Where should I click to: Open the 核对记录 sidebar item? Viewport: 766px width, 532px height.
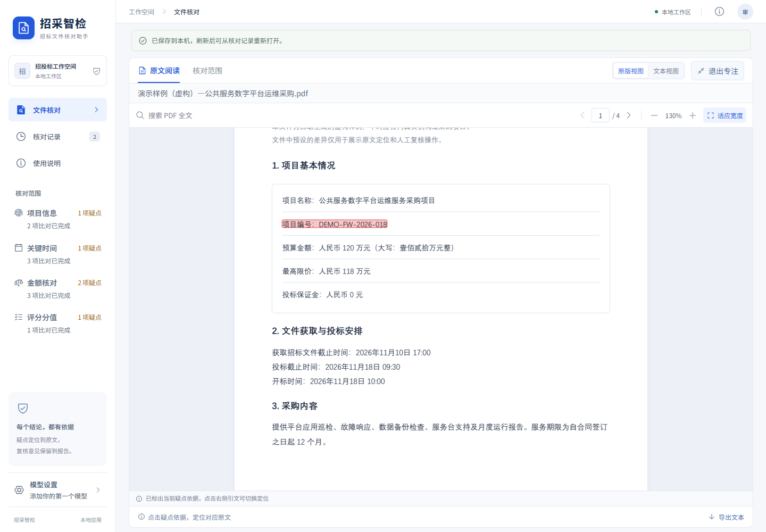pyautogui.click(x=57, y=137)
